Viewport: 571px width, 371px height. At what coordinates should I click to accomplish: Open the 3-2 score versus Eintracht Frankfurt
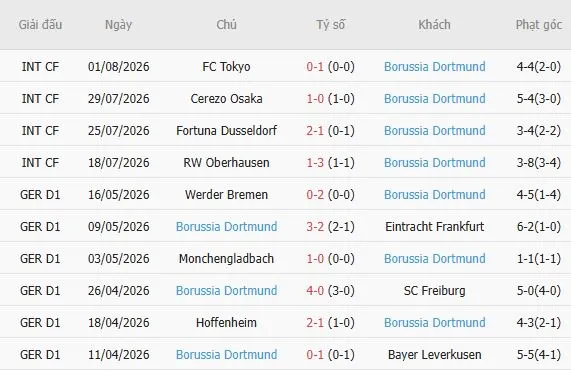315,227
